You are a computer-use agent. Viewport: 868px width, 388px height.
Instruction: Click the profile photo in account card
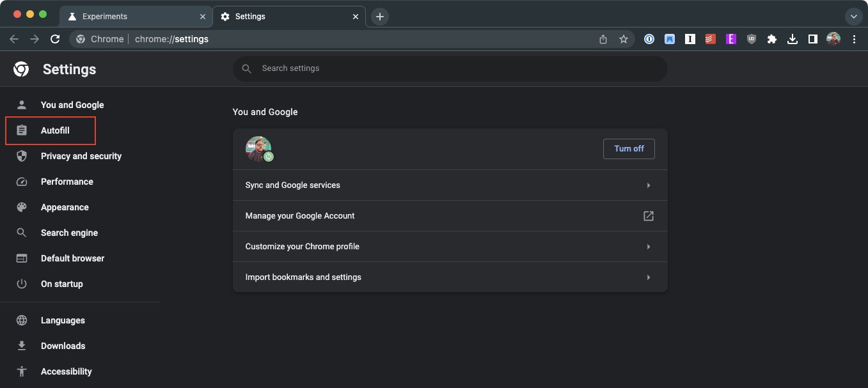[x=258, y=149]
